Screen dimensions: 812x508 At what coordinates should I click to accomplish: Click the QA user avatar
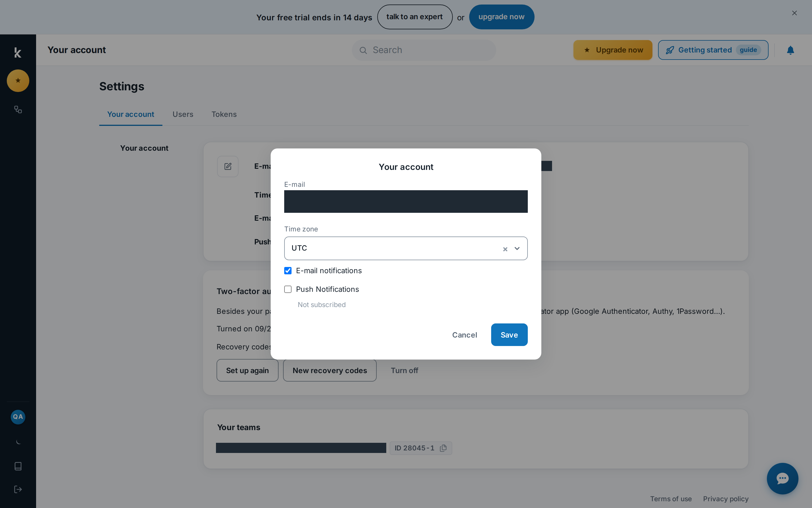pos(18,417)
